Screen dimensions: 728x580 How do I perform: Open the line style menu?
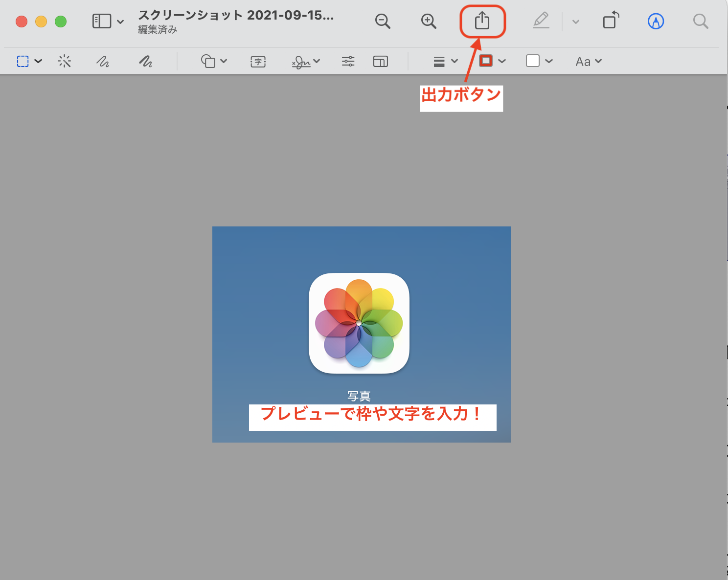[x=439, y=62]
